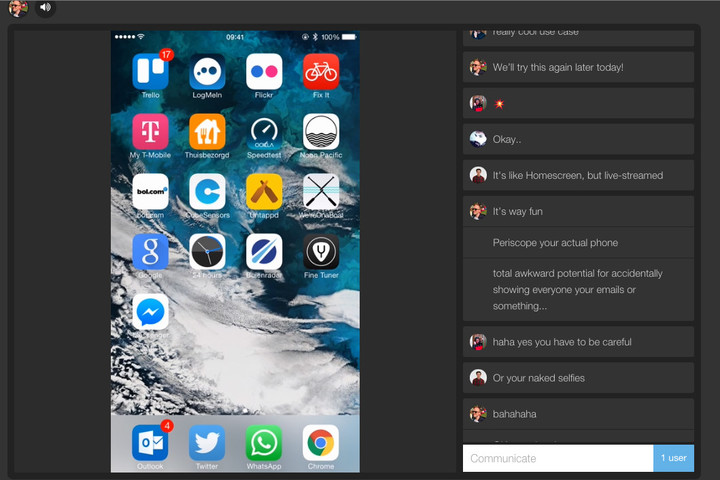Click the explosion emoji chat message
The image size is (720, 480).
(578, 103)
